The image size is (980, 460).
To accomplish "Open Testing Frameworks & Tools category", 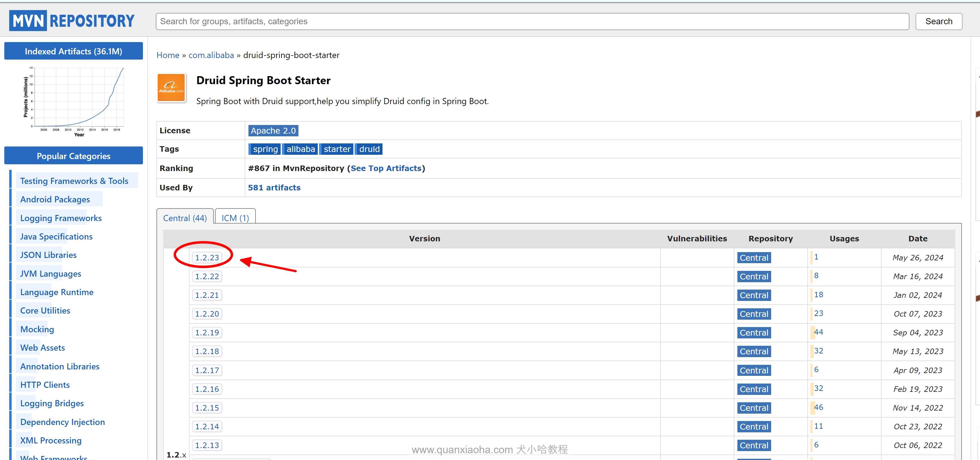I will (74, 181).
